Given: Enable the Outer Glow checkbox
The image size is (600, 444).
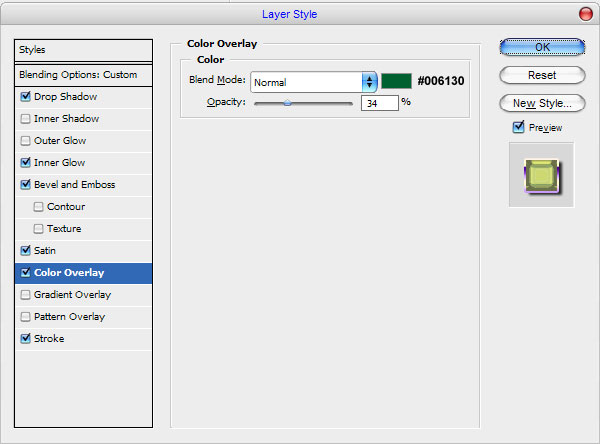Looking at the screenshot, I should coord(25,140).
